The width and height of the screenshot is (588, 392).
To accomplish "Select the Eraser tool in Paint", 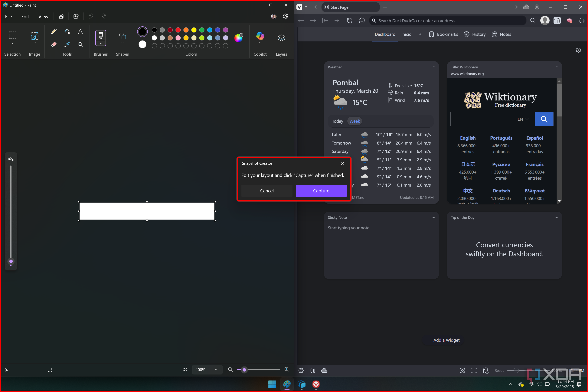I will pyautogui.click(x=54, y=44).
